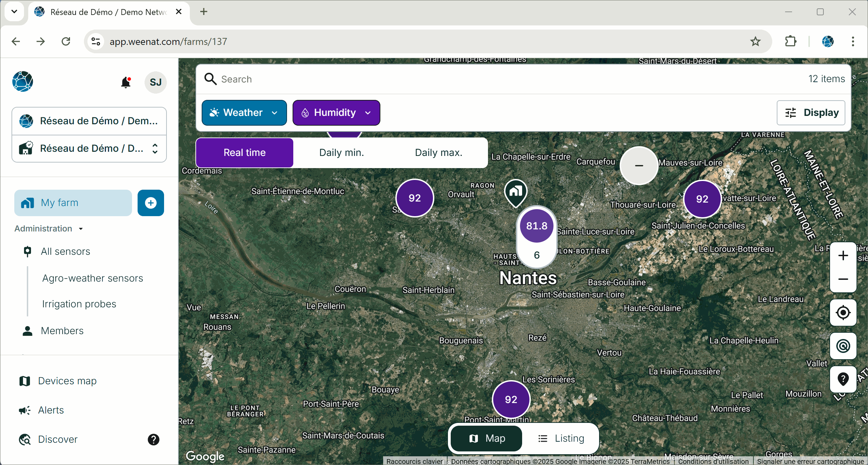Switch to Daily max. view

tap(439, 153)
